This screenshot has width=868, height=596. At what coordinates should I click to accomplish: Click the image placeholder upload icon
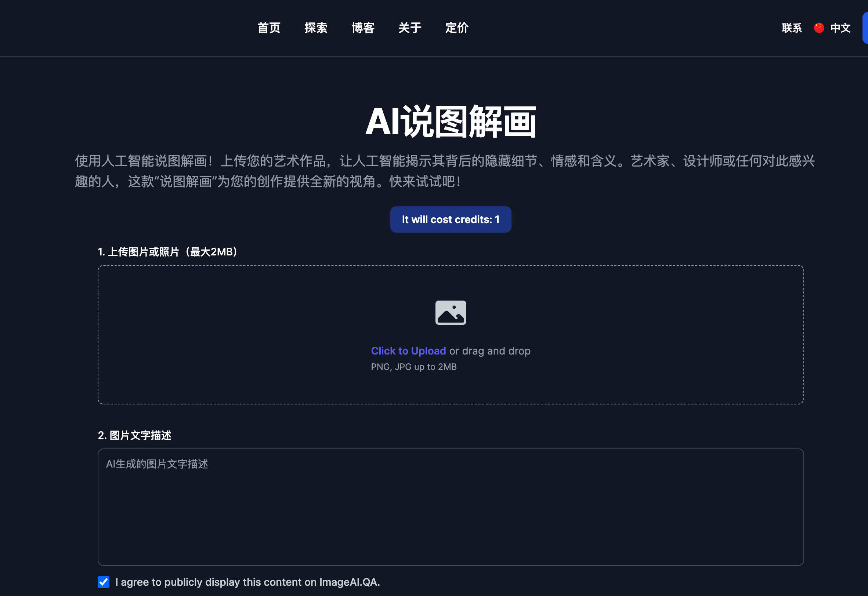[x=451, y=313]
